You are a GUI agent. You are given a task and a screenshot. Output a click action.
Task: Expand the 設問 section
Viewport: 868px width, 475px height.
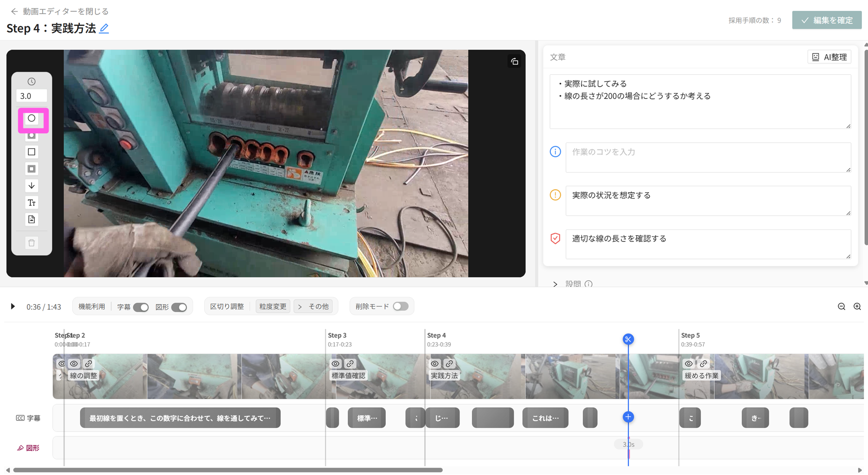(555, 284)
